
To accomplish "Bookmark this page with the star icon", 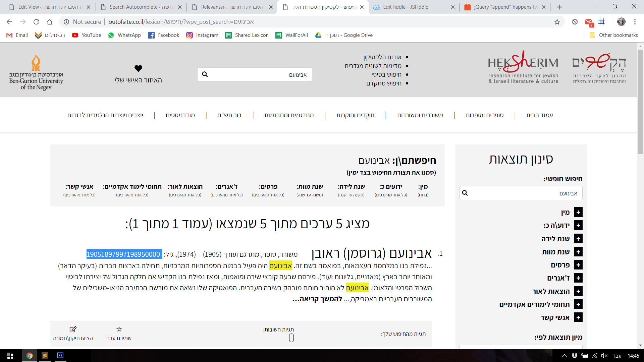I will pos(557,22).
